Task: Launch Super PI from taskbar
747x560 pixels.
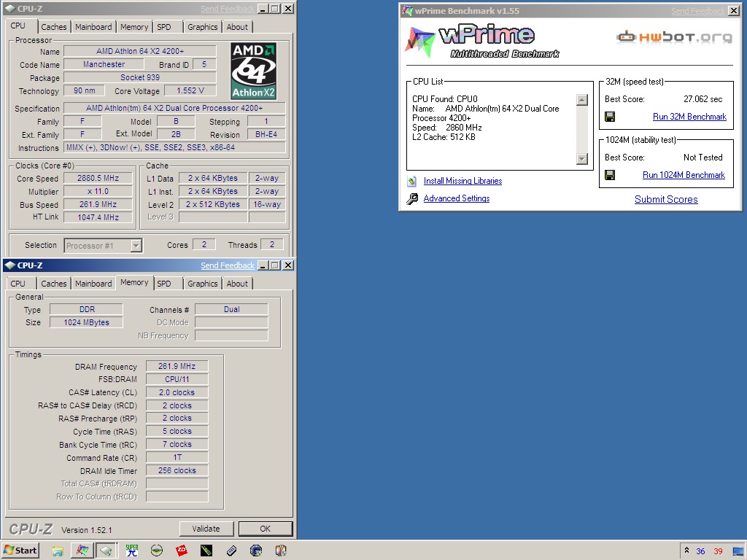Action: 132,551
